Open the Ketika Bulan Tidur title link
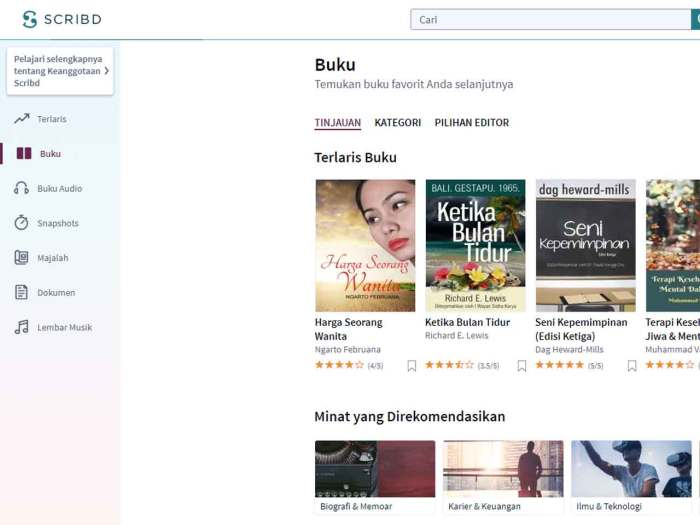 467,322
